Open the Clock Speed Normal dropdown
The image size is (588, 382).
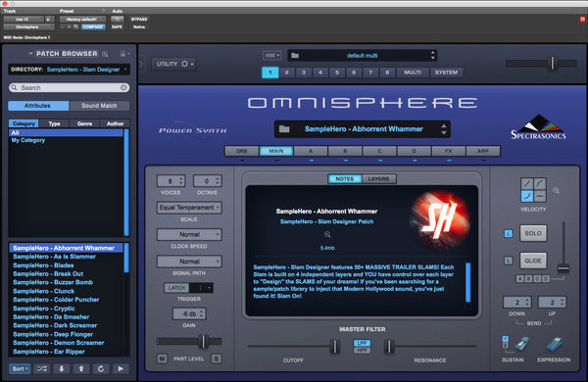pyautogui.click(x=189, y=234)
